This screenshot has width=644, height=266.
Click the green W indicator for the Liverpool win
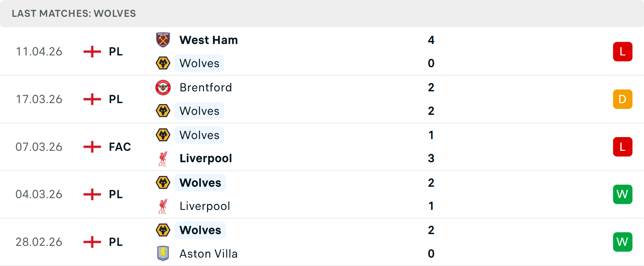[x=623, y=194]
